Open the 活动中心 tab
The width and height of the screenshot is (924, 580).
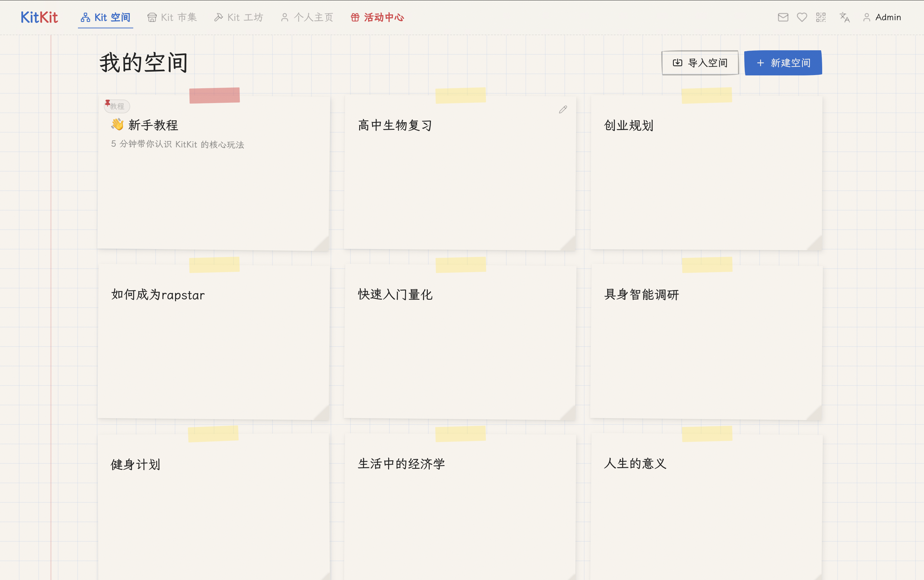pyautogui.click(x=377, y=17)
